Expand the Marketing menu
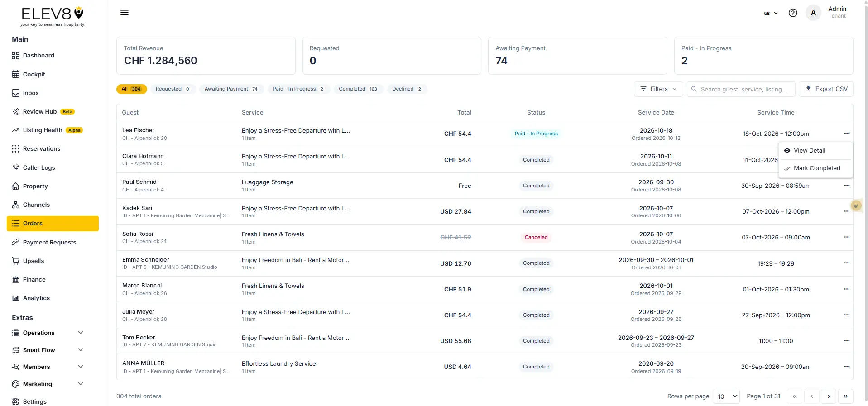The height and width of the screenshot is (406, 868). (x=48, y=384)
